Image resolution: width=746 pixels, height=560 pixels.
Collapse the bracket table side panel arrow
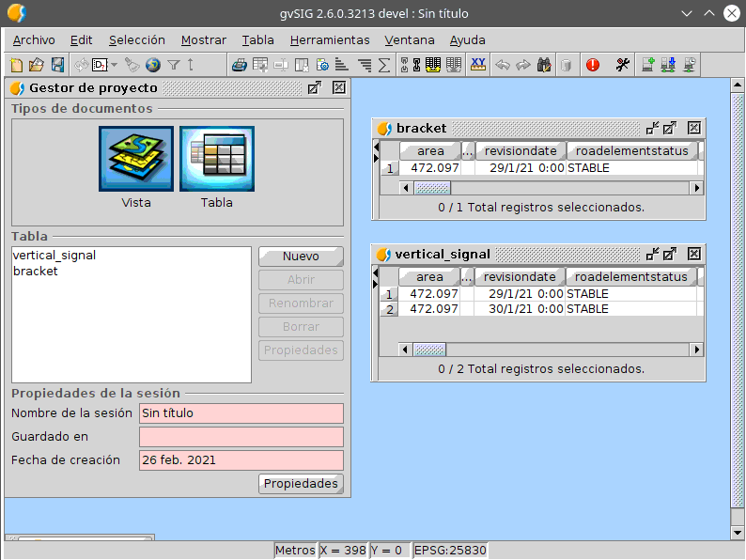tap(376, 147)
